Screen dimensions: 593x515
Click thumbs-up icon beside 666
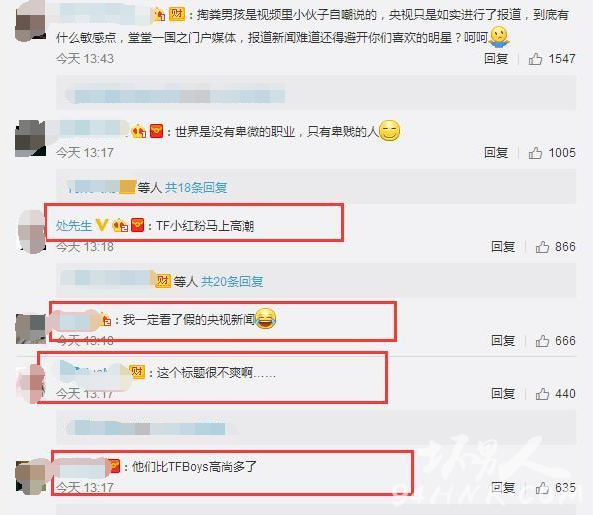[x=542, y=341]
